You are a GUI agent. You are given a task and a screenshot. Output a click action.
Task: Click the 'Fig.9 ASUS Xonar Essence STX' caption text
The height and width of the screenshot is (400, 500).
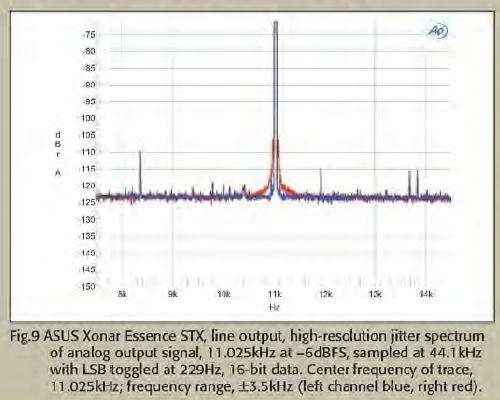point(107,336)
